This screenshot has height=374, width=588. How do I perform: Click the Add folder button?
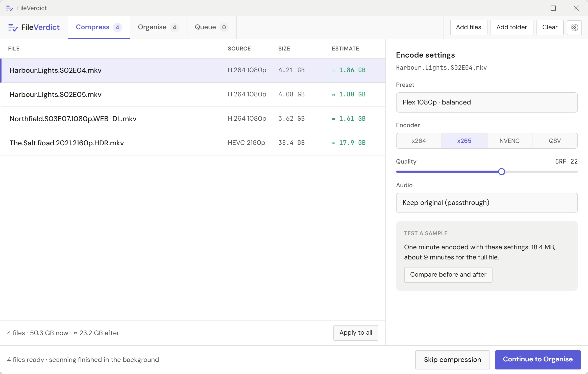512,27
